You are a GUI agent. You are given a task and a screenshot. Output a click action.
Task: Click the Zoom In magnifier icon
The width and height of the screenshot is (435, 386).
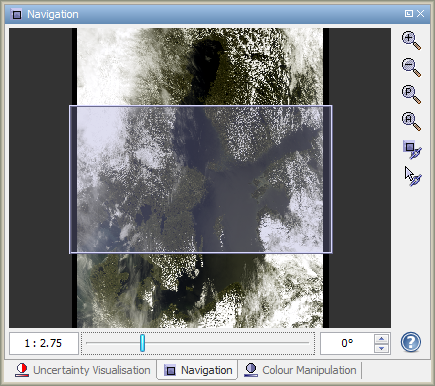point(411,41)
